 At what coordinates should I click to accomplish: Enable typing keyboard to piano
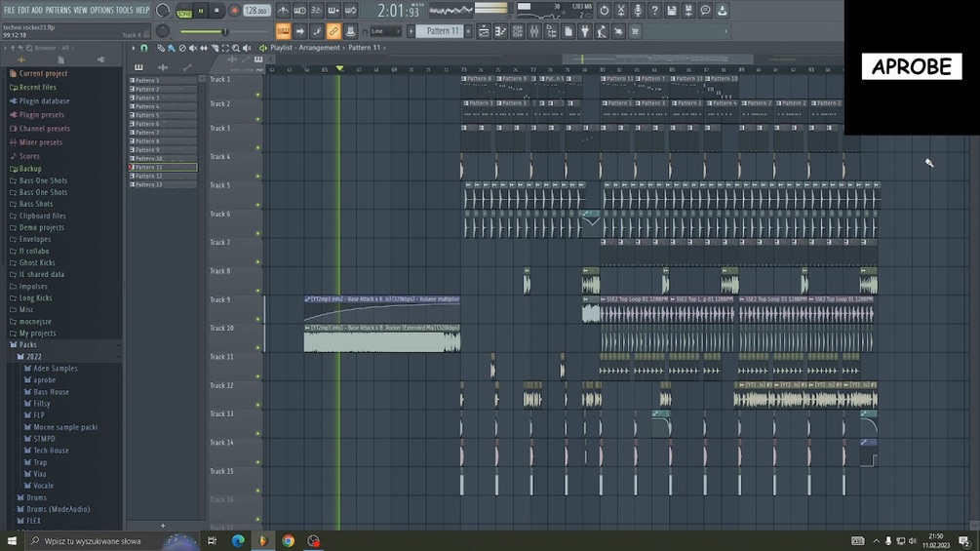283,31
